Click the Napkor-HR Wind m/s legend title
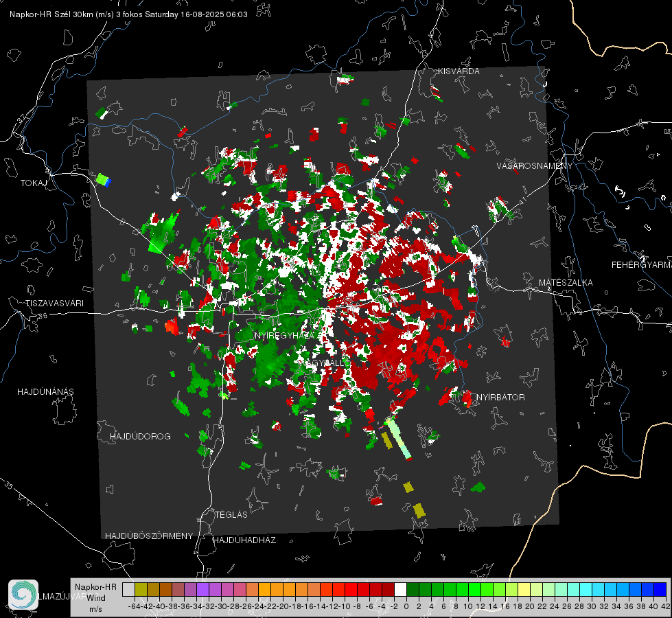Screen dimensions: 672x618 [95, 598]
